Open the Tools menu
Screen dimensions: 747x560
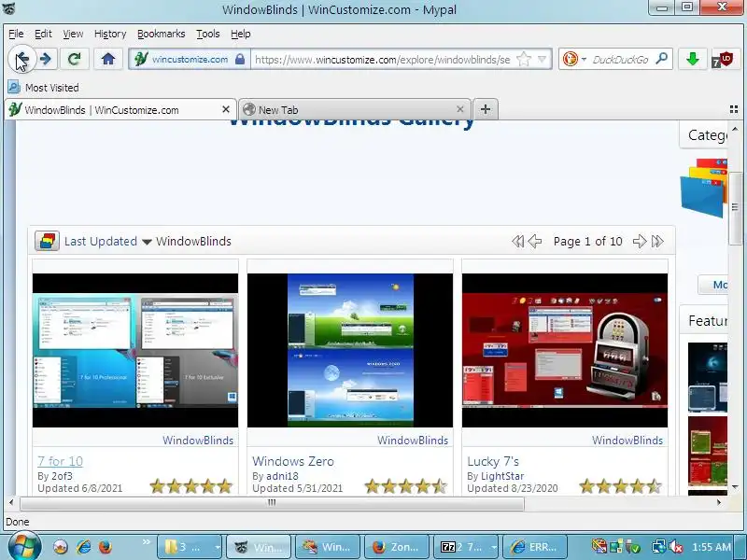point(207,34)
